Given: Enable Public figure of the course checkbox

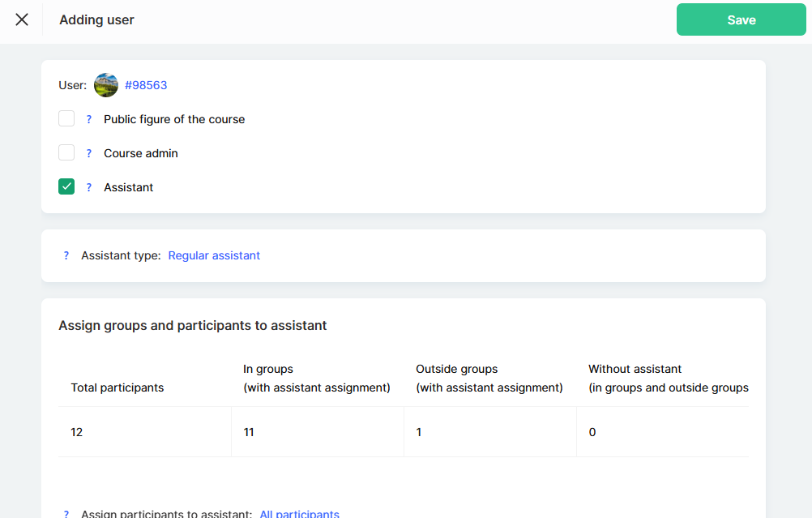Looking at the screenshot, I should [x=66, y=119].
